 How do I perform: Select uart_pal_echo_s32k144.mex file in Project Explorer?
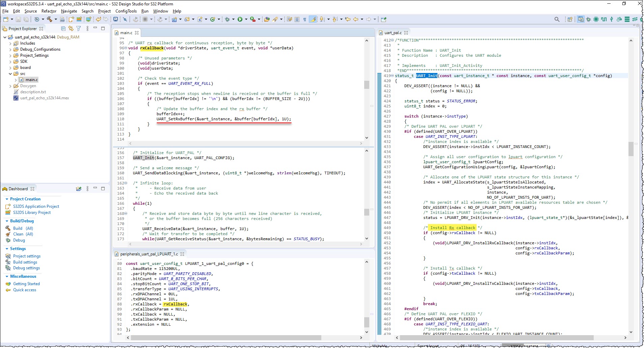44,98
